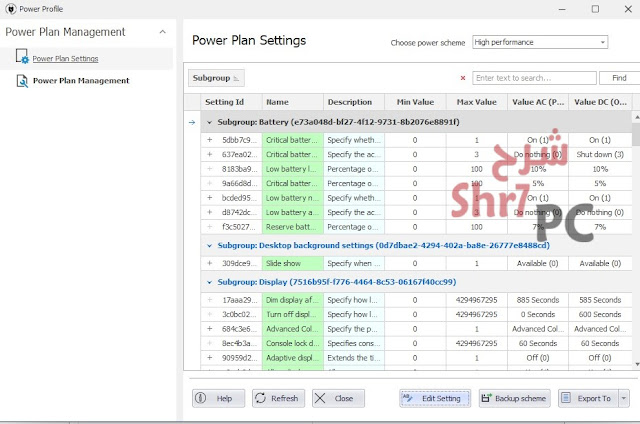Click the Edit Setting button
The image size is (640, 424).
(435, 398)
